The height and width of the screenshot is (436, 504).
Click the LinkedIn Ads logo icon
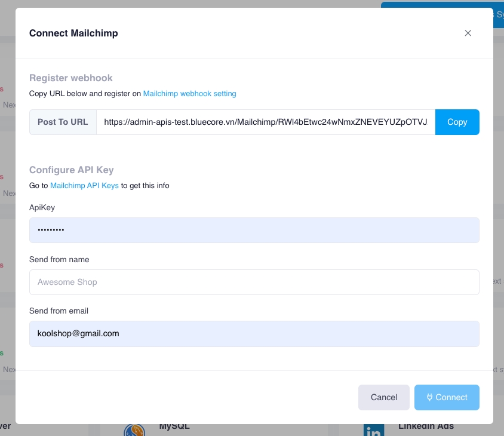[x=374, y=431]
